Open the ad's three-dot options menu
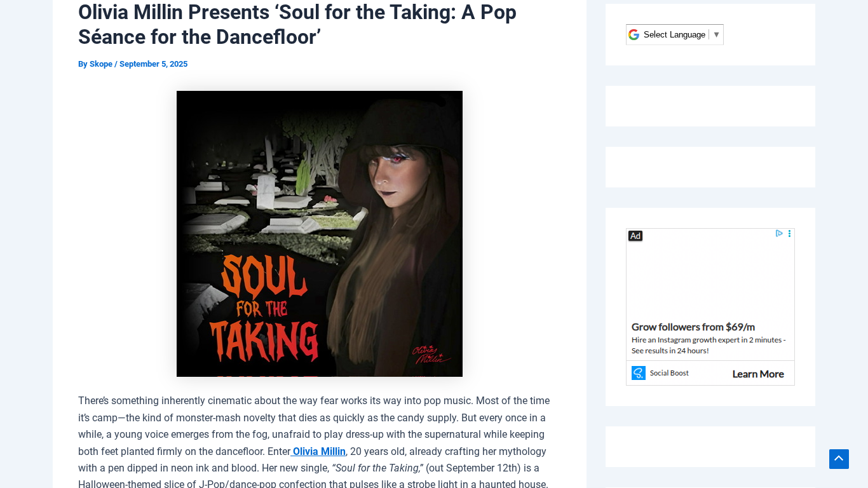The height and width of the screenshot is (488, 868). pyautogui.click(x=789, y=234)
